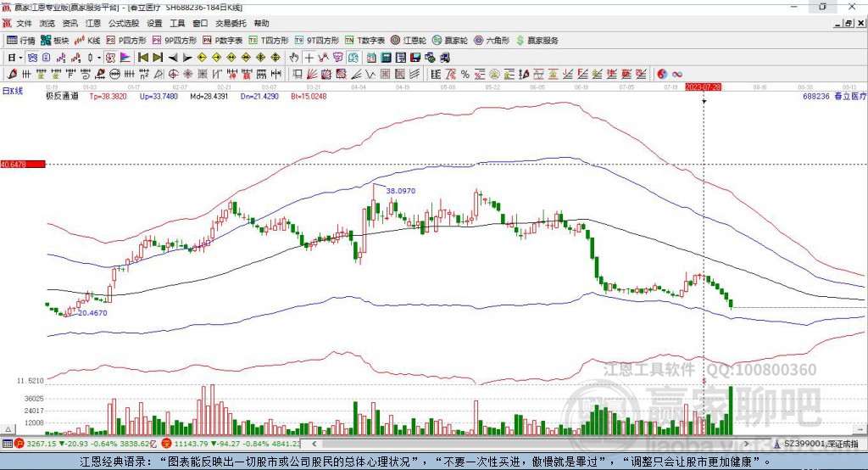868x470 pixels.
Task: Select the percent % tool
Action: tap(465, 74)
